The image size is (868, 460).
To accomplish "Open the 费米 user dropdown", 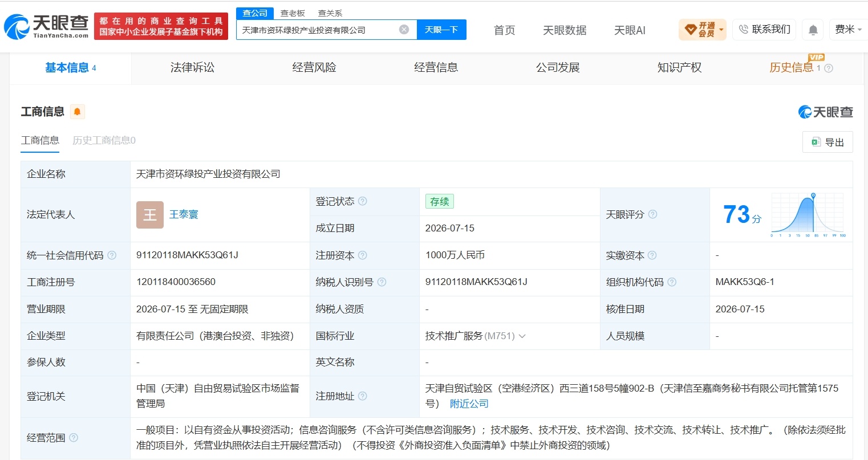I will point(848,30).
